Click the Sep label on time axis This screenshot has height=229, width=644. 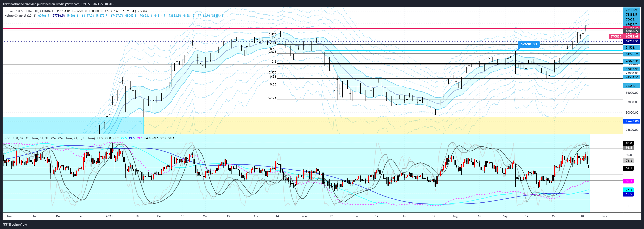tap(506, 216)
